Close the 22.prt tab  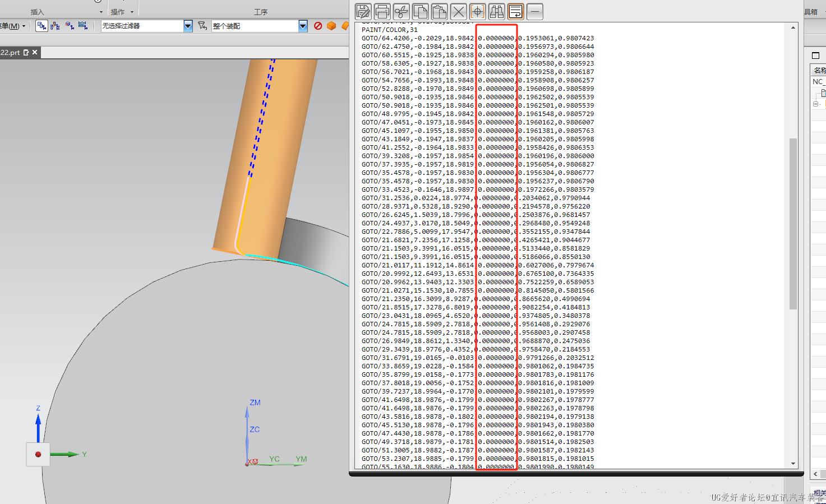click(x=35, y=52)
